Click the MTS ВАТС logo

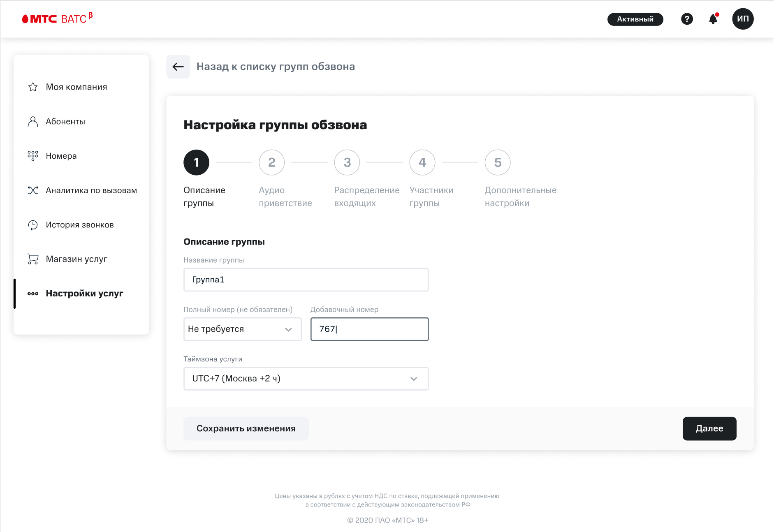click(x=57, y=19)
